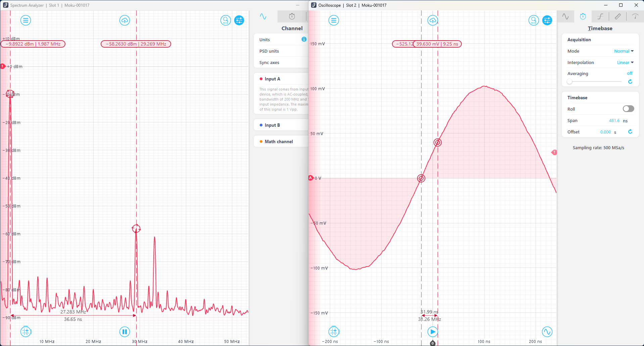This screenshot has width=644, height=346.
Task: Click the autoscale crosshair in the Spectrum Analyzer
Action: coord(26,332)
